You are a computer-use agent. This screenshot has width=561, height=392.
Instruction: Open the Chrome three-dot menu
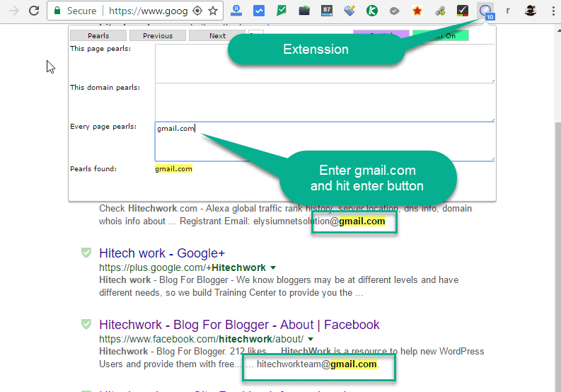click(553, 11)
